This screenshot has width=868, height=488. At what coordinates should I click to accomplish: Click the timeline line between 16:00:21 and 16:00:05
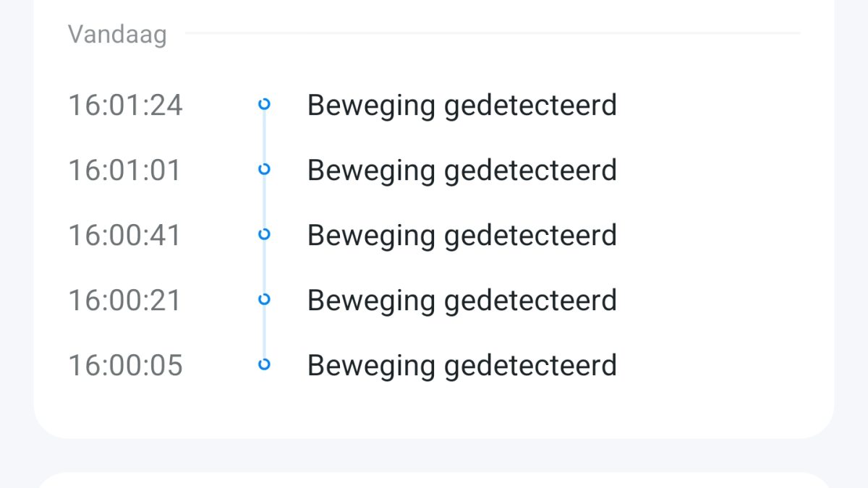tap(264, 332)
